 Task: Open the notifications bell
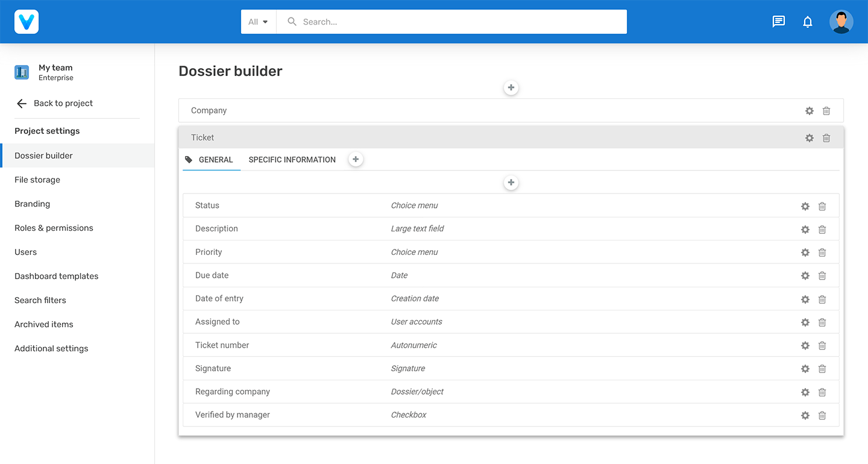(808, 21)
